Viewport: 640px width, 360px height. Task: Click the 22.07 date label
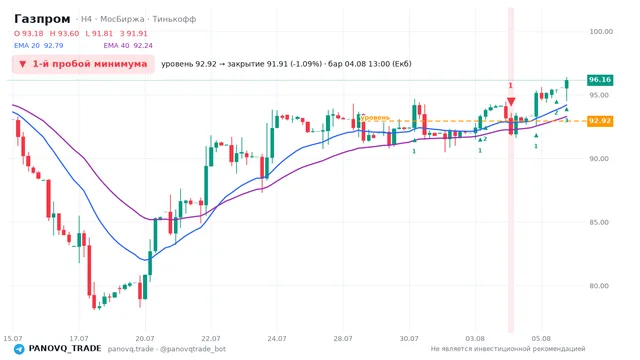(211, 339)
